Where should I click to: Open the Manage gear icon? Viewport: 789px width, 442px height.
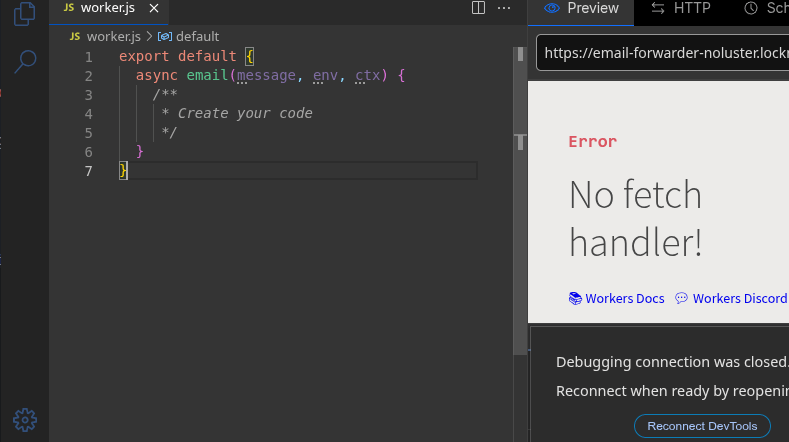[x=25, y=419]
